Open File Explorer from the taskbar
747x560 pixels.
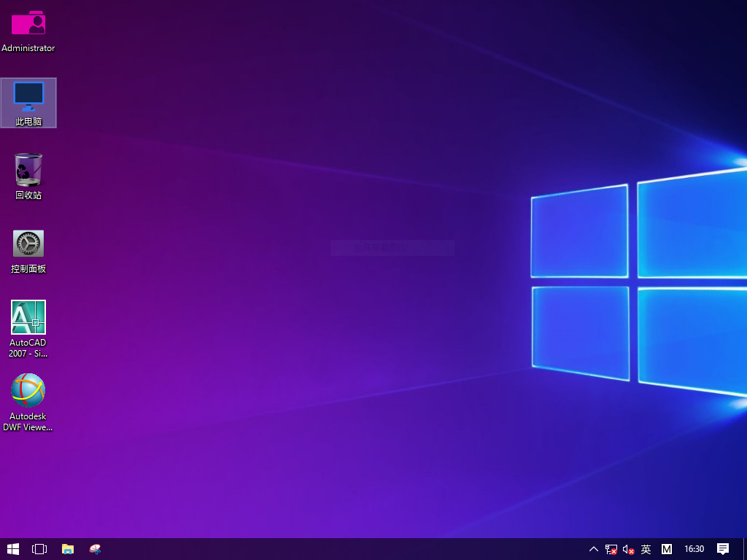[x=68, y=549]
